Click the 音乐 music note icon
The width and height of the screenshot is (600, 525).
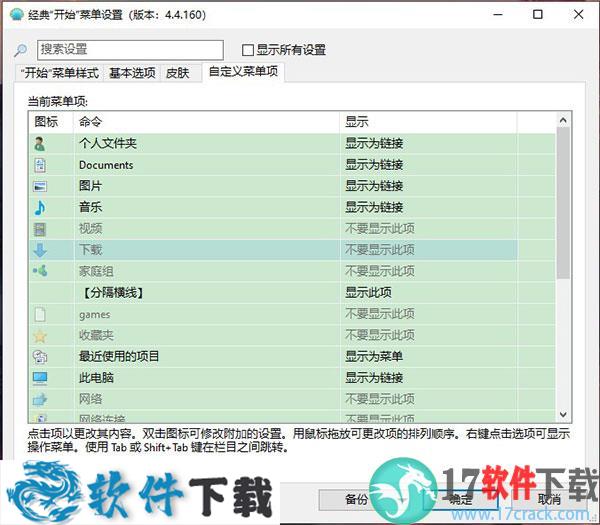pos(40,208)
